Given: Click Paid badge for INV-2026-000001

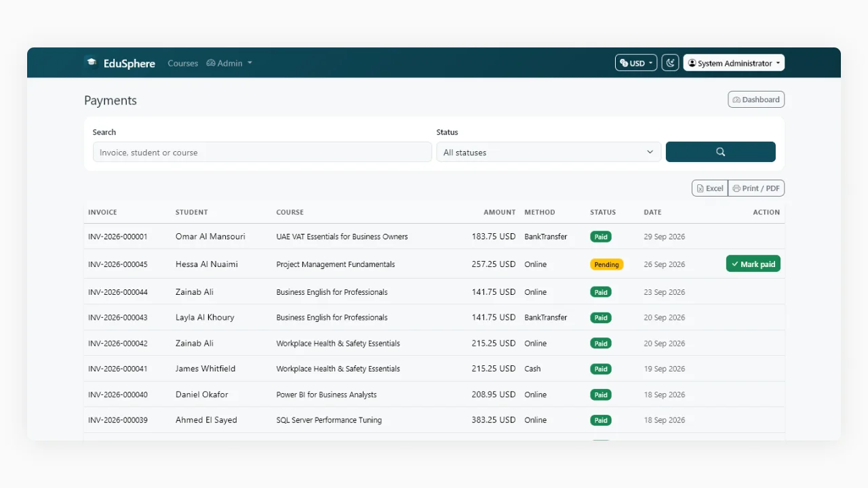Looking at the screenshot, I should coord(601,237).
